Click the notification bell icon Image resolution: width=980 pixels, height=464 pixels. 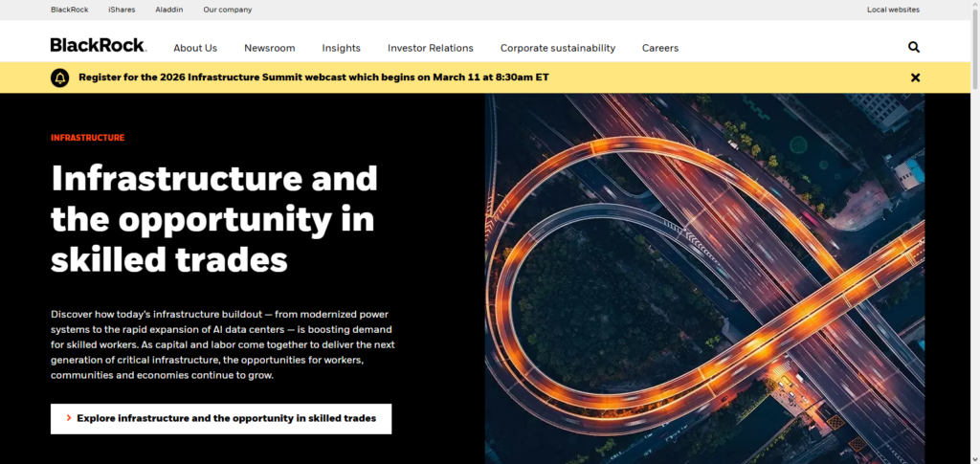coord(61,77)
